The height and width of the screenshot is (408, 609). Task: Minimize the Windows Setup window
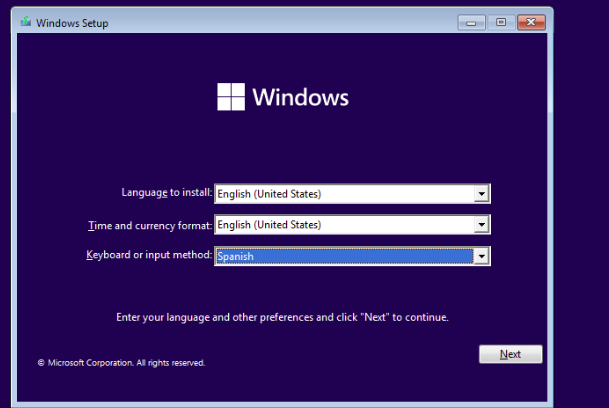[471, 23]
